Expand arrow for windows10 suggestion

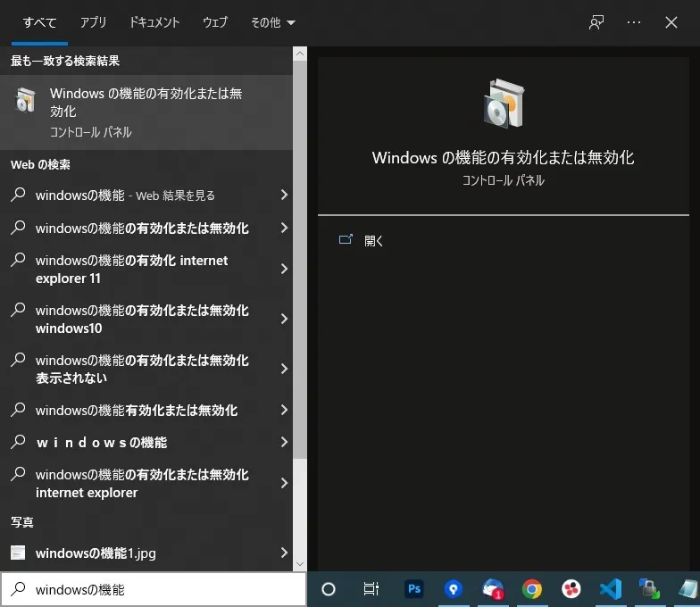[284, 319]
